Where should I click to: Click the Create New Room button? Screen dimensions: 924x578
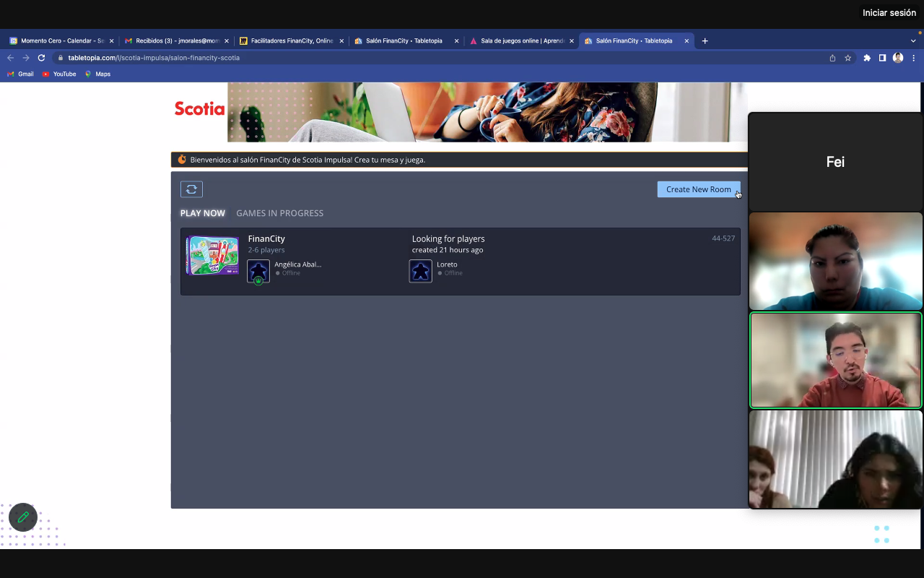point(699,189)
